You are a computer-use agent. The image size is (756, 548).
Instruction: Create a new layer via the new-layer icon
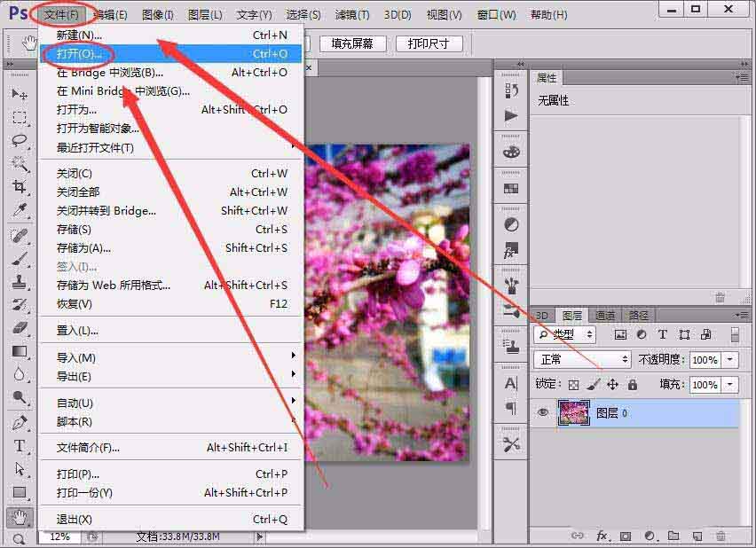pos(697,536)
